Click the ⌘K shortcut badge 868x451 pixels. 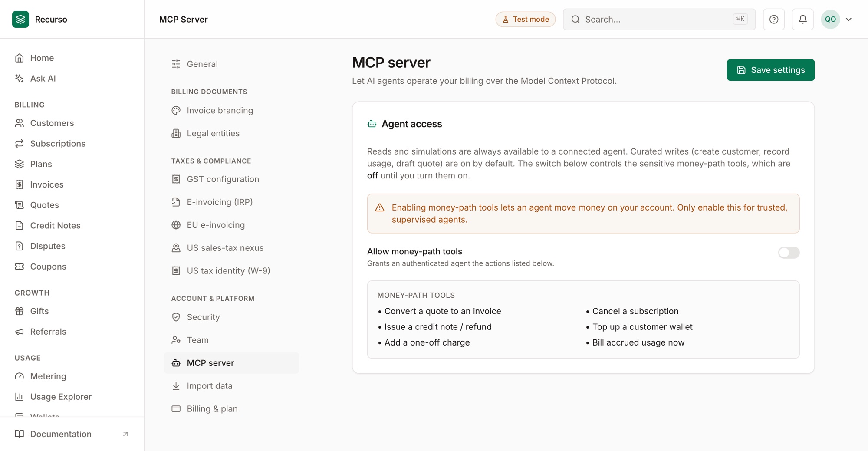[x=740, y=19]
